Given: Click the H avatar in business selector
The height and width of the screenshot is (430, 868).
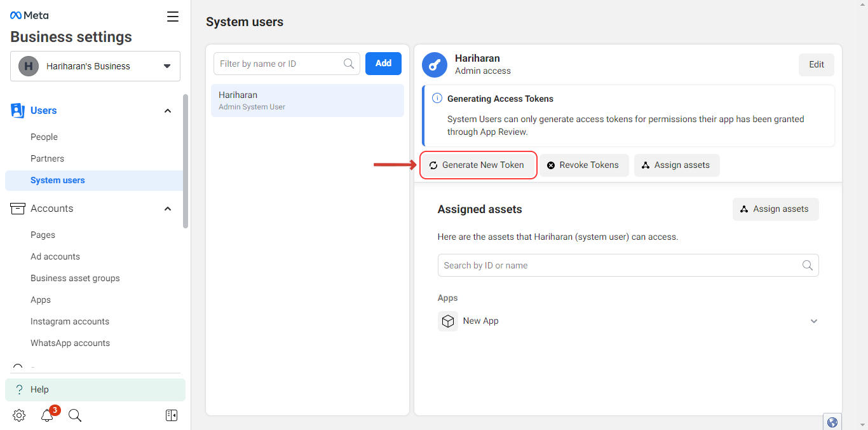Looking at the screenshot, I should pos(29,66).
